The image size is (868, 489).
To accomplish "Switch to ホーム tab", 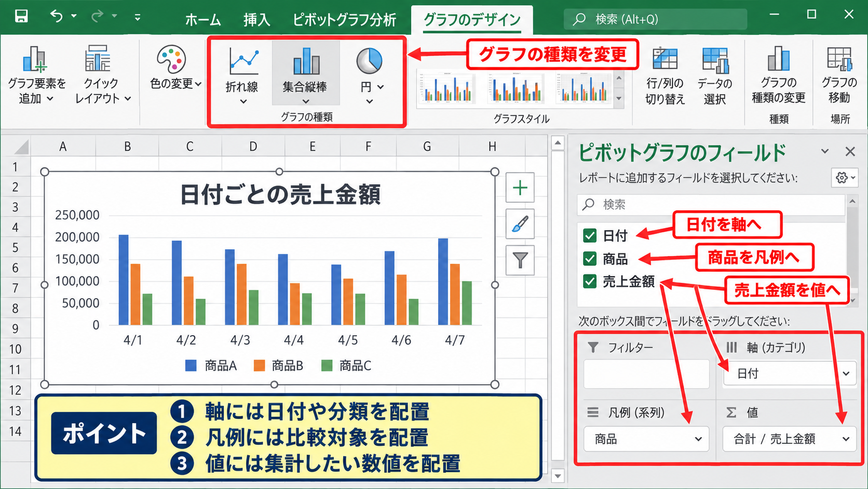I will (203, 20).
